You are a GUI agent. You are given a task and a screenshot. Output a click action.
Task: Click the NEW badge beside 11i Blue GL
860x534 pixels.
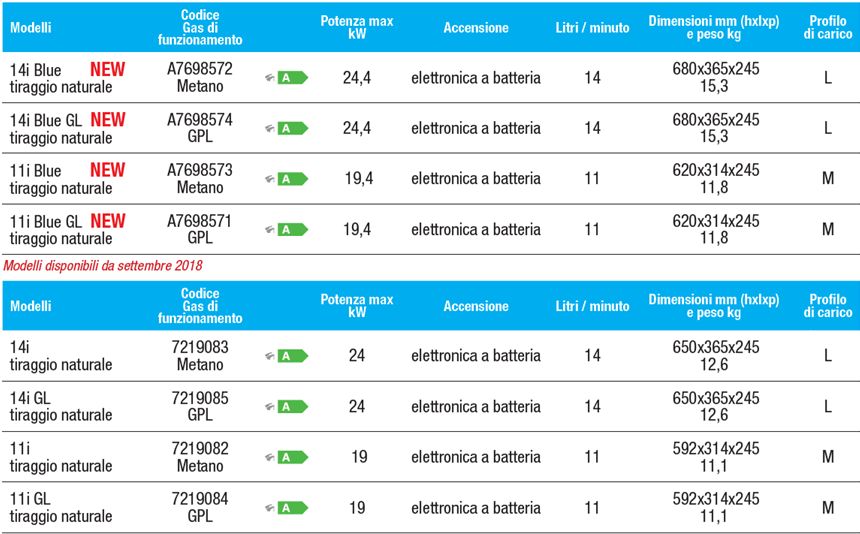point(108,221)
